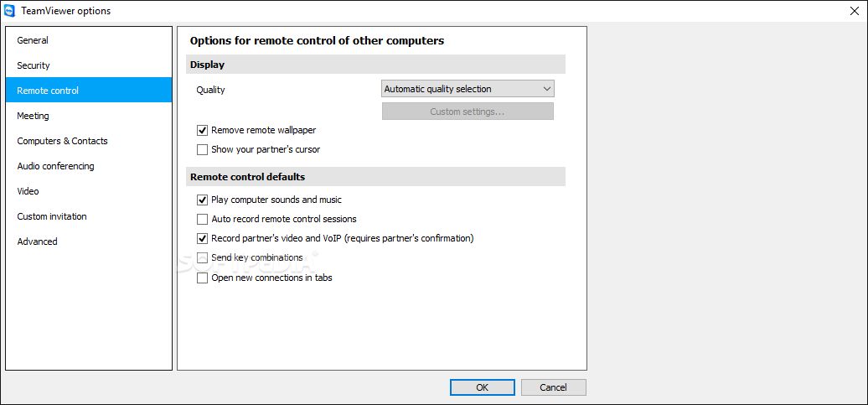Viewport: 868px width, 405px height.
Task: Click the Custom settings button
Action: [x=468, y=112]
